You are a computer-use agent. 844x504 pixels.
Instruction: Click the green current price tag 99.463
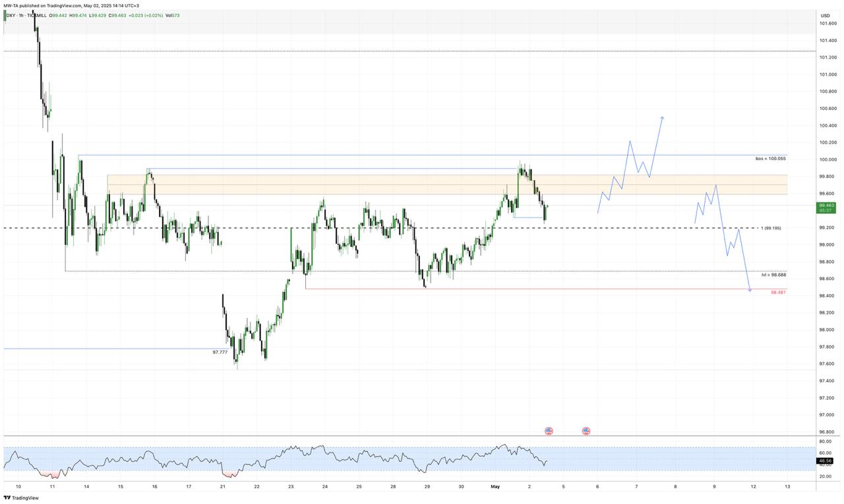827,208
